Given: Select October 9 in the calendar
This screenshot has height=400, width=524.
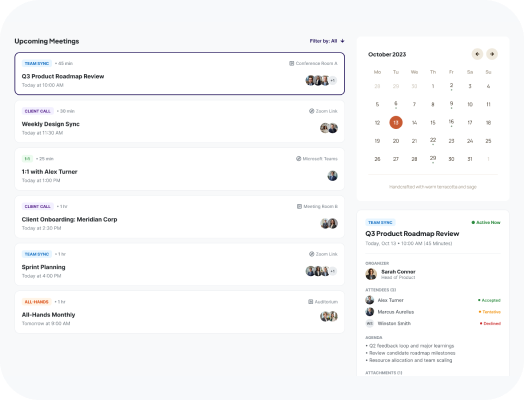Looking at the screenshot, I should [x=451, y=104].
